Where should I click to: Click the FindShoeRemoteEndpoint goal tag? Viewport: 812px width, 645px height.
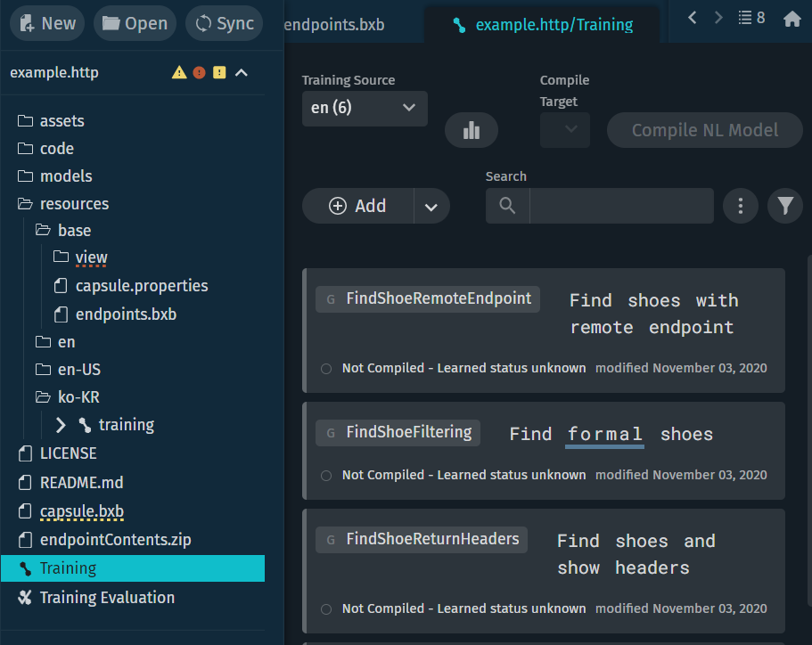[428, 298]
